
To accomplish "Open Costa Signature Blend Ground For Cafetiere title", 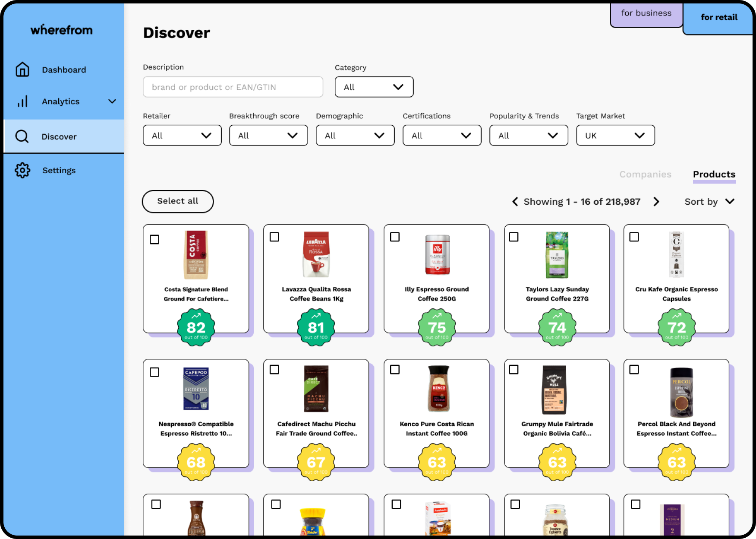I will pos(196,294).
